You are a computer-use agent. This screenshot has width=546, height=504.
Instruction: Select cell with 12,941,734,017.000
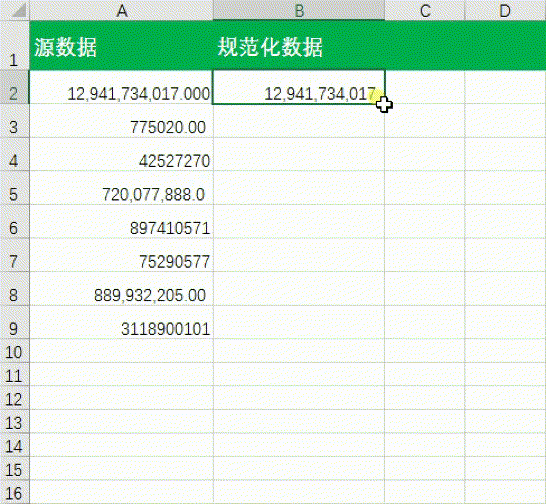122,87
